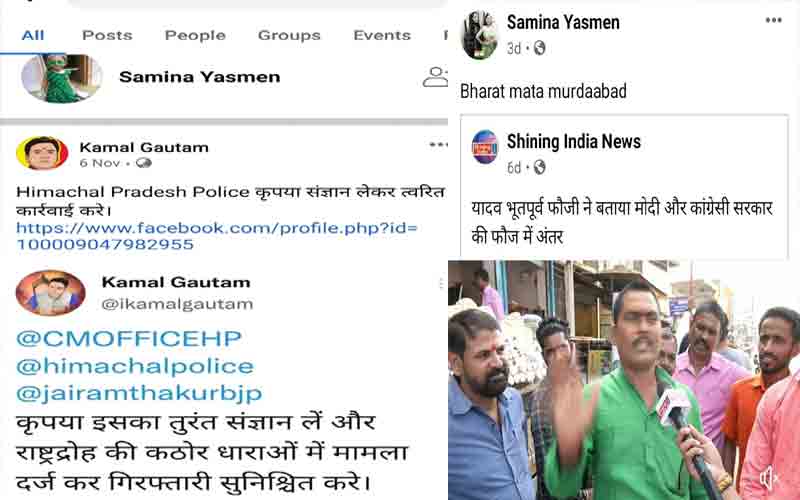This screenshot has height=500, width=800.
Task: Open the three-dot menu on Samina Yasmen's post
Action: tap(773, 20)
